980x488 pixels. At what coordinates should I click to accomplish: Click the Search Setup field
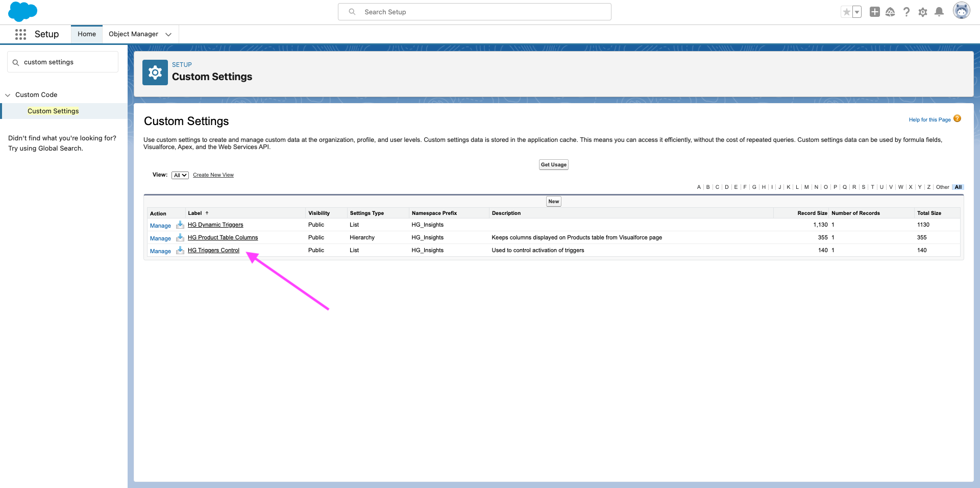[475, 12]
